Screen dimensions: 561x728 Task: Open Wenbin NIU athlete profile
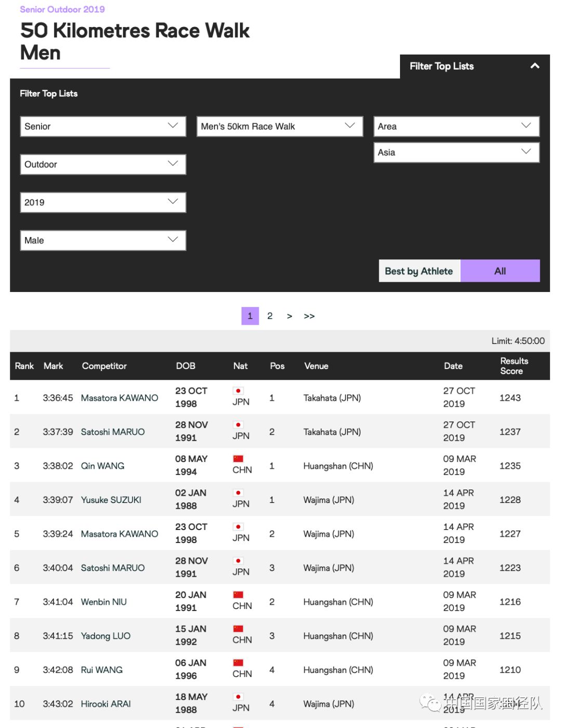tap(103, 602)
